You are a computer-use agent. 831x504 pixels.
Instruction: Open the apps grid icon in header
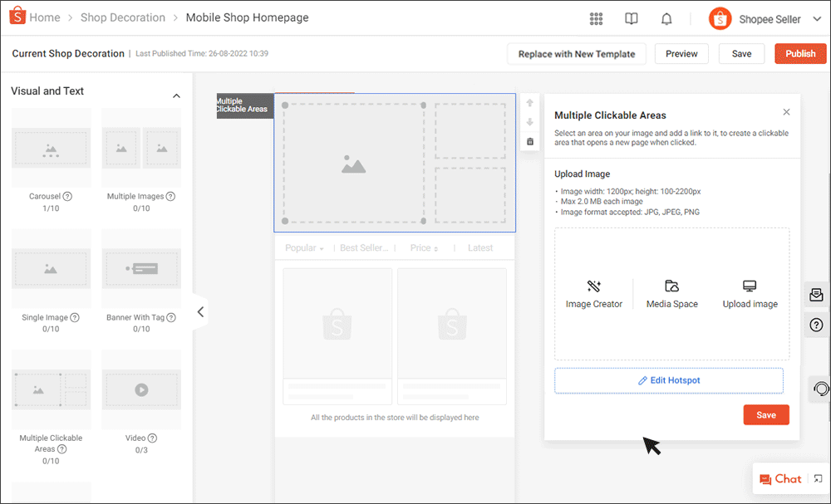coord(596,18)
